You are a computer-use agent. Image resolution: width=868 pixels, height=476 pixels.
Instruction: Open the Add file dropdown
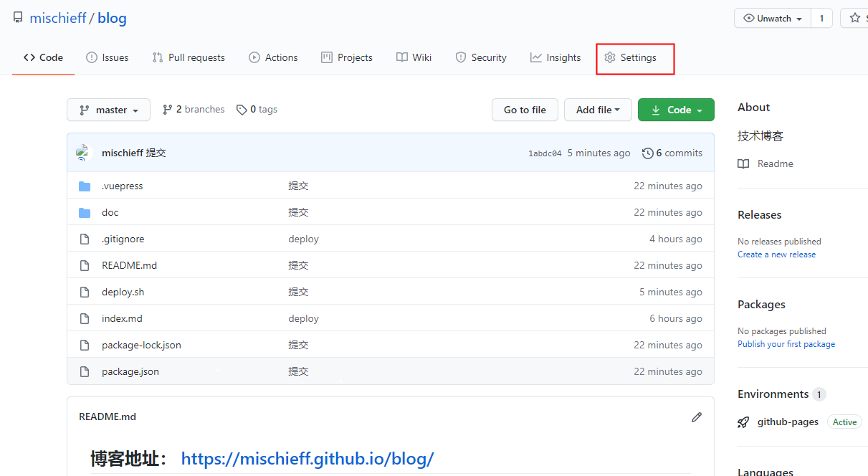(x=598, y=110)
